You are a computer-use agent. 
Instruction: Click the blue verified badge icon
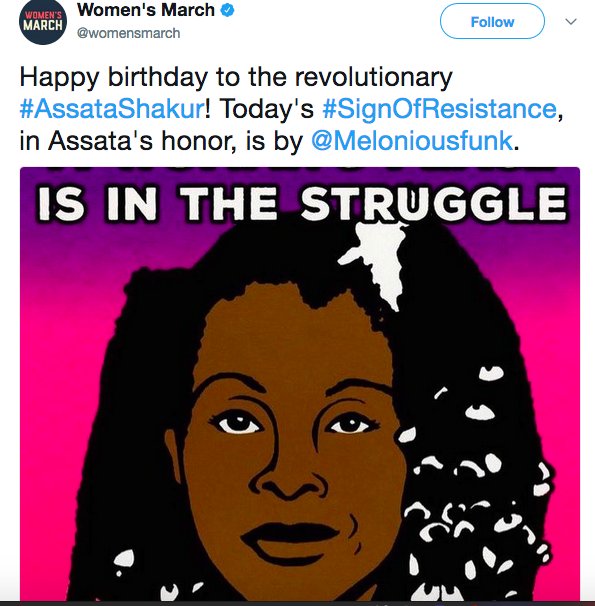tap(227, 10)
